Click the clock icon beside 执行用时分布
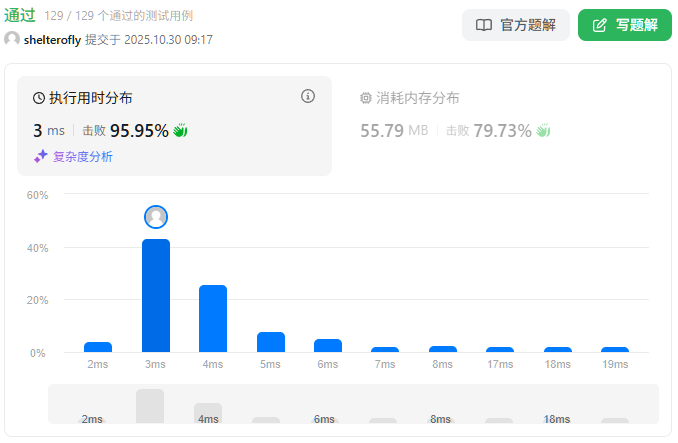Screen dimensions: 678x443 39,98
